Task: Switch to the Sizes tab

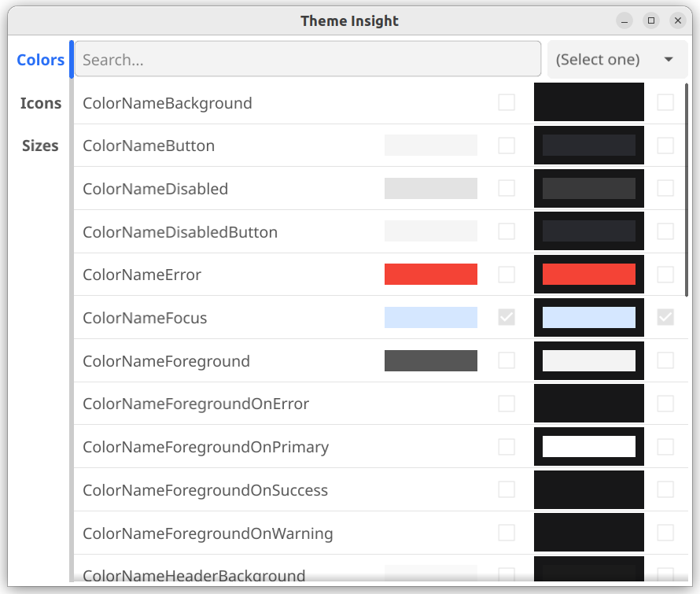Action: coord(41,146)
